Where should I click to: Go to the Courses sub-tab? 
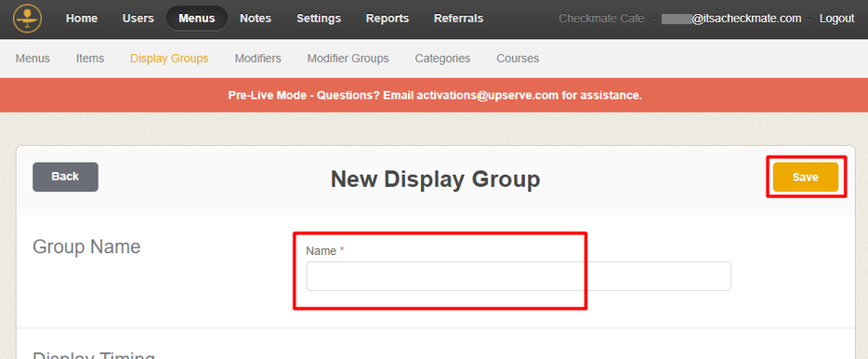518,59
